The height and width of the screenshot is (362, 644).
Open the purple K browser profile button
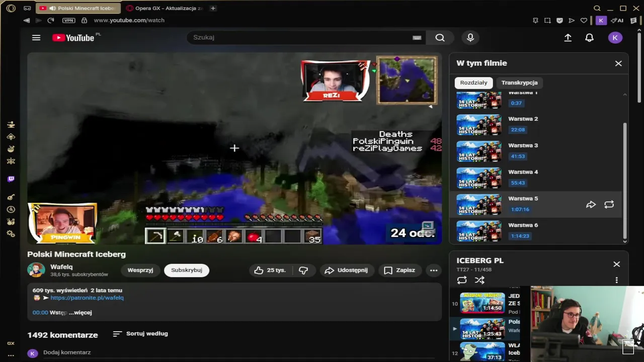[601, 20]
